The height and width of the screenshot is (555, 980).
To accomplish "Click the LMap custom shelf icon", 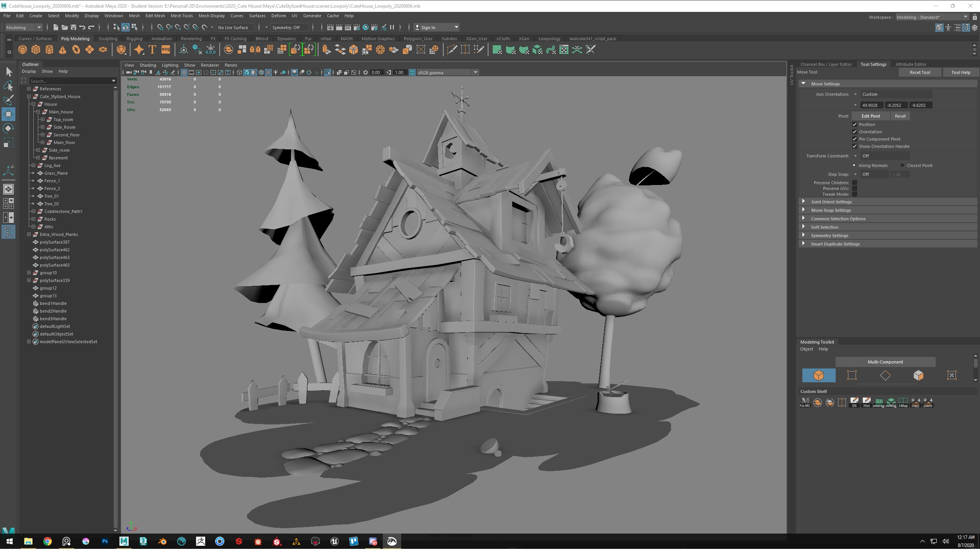I will coord(903,403).
